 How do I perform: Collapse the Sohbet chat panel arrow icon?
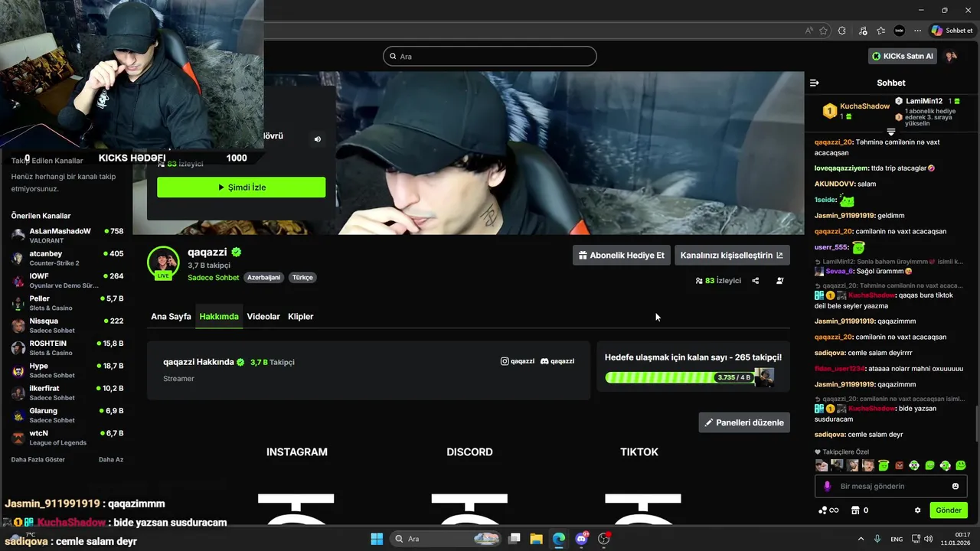[x=815, y=83]
